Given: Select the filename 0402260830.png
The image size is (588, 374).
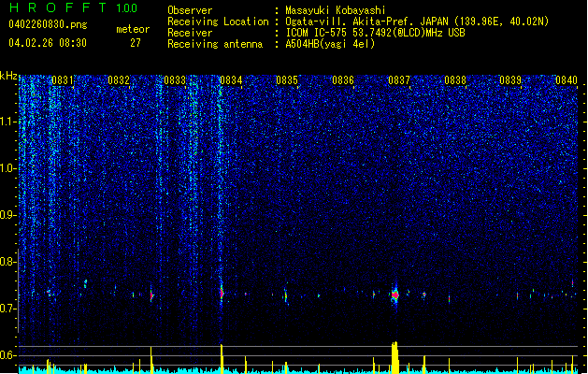Looking at the screenshot, I should click(48, 24).
